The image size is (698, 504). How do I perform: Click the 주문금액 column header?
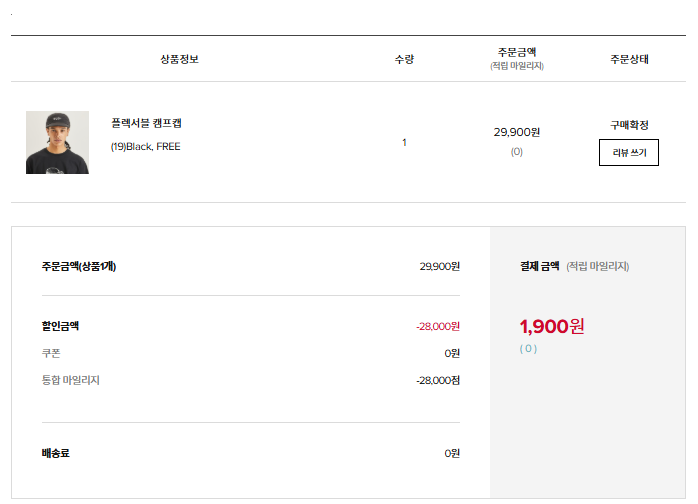coord(517,53)
